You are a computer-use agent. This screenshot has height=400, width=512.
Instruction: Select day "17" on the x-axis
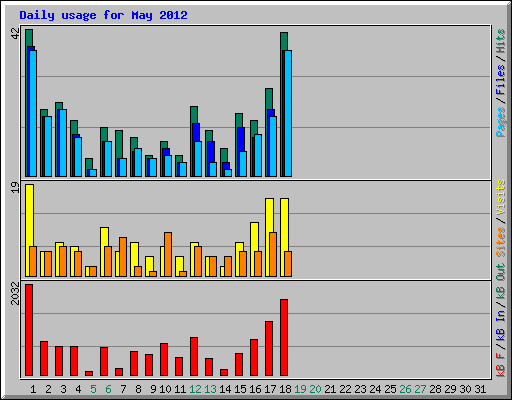[x=270, y=389]
